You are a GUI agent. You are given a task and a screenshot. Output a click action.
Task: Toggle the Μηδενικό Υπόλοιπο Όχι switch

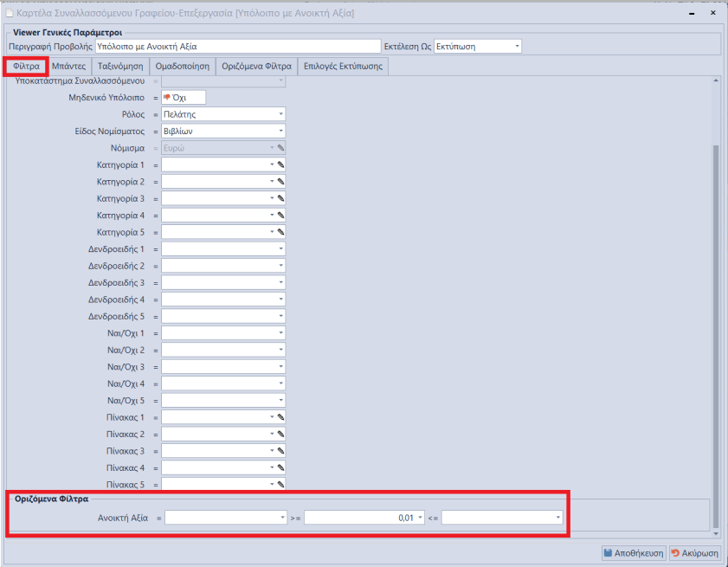[184, 98]
